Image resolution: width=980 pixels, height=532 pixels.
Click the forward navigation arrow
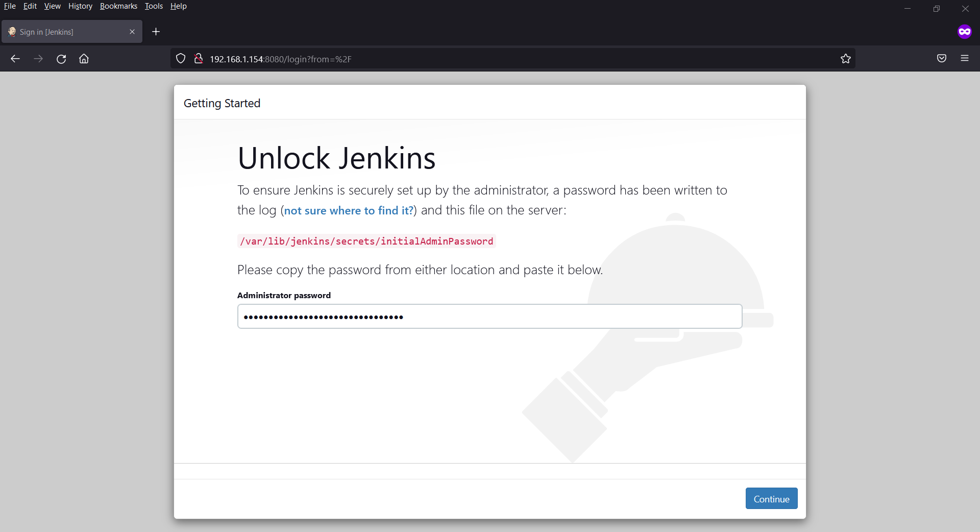point(38,59)
